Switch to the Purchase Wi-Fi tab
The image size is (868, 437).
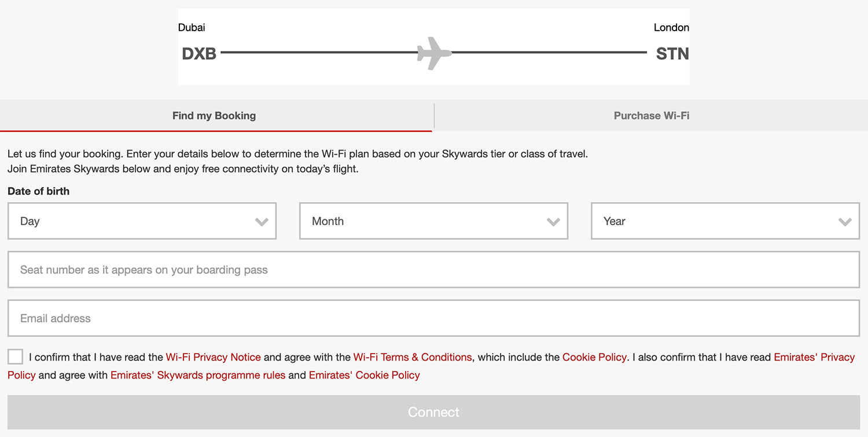651,116
